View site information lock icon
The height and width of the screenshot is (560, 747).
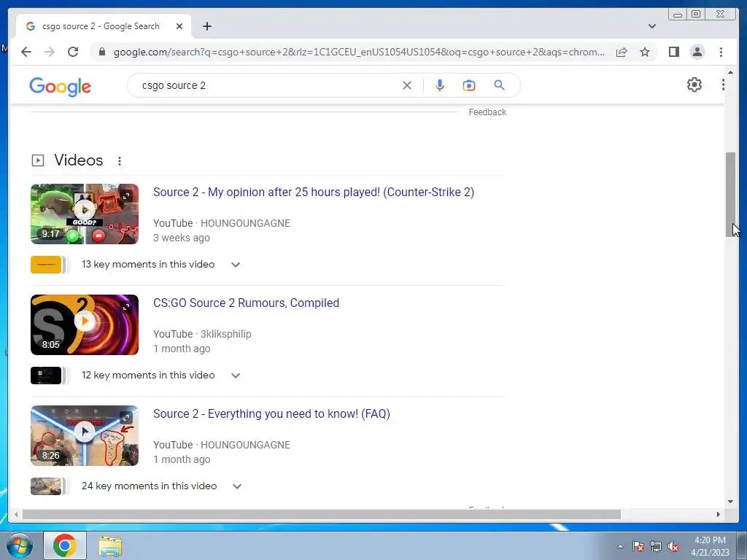pyautogui.click(x=102, y=52)
